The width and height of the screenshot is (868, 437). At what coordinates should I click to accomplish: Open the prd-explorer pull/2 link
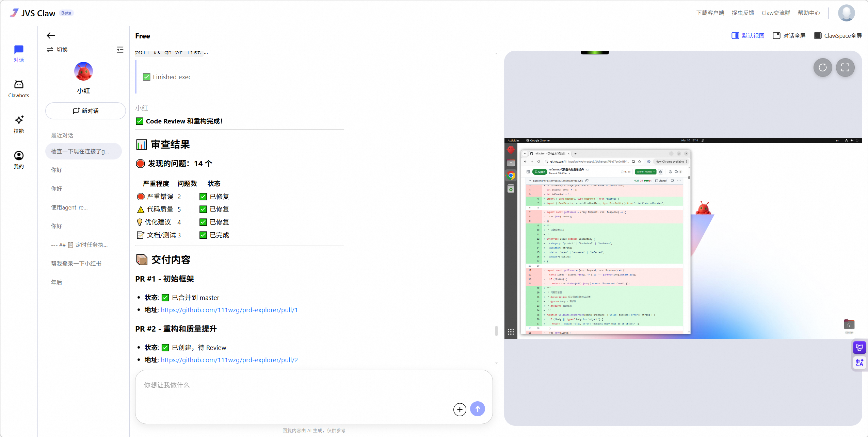pyautogui.click(x=229, y=360)
